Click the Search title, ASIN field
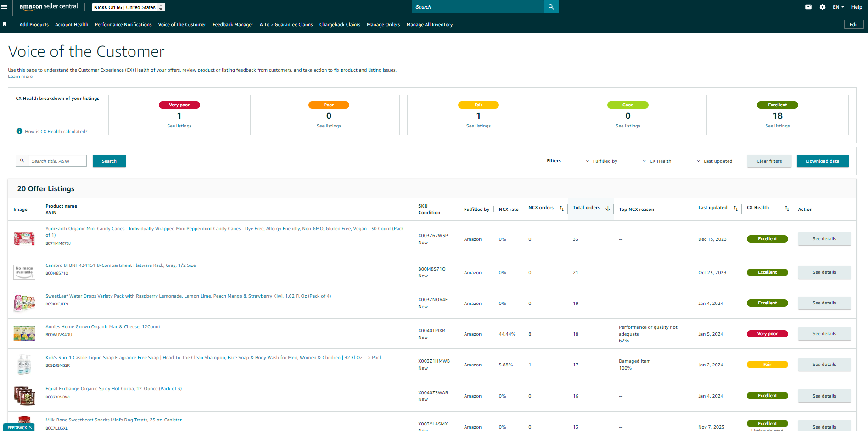 click(57, 161)
